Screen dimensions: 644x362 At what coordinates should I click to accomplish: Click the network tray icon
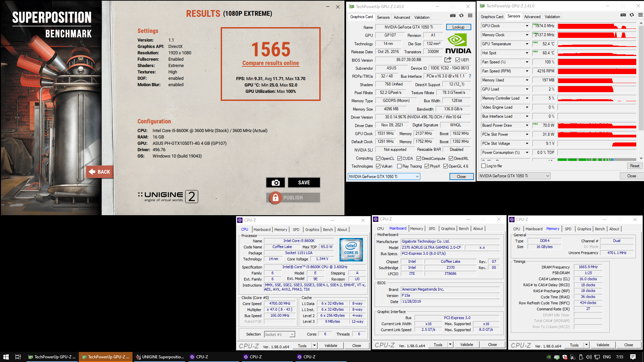tap(597, 357)
